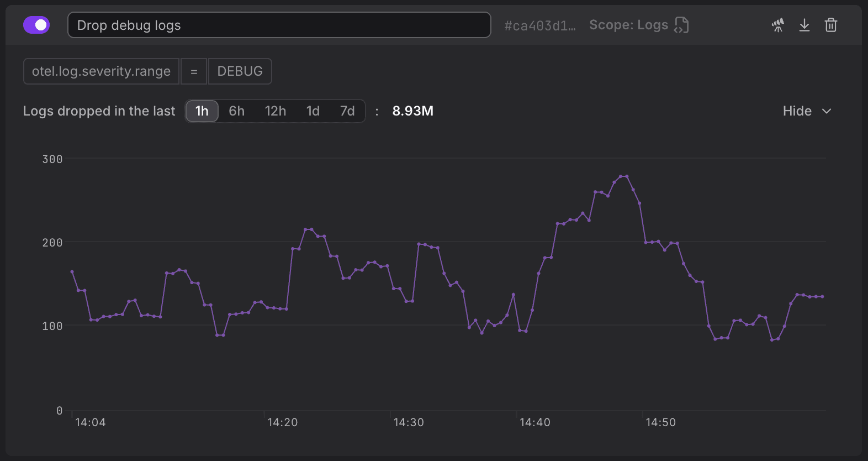Click the 8.93M dropped logs total
The height and width of the screenshot is (461, 868).
click(x=413, y=111)
